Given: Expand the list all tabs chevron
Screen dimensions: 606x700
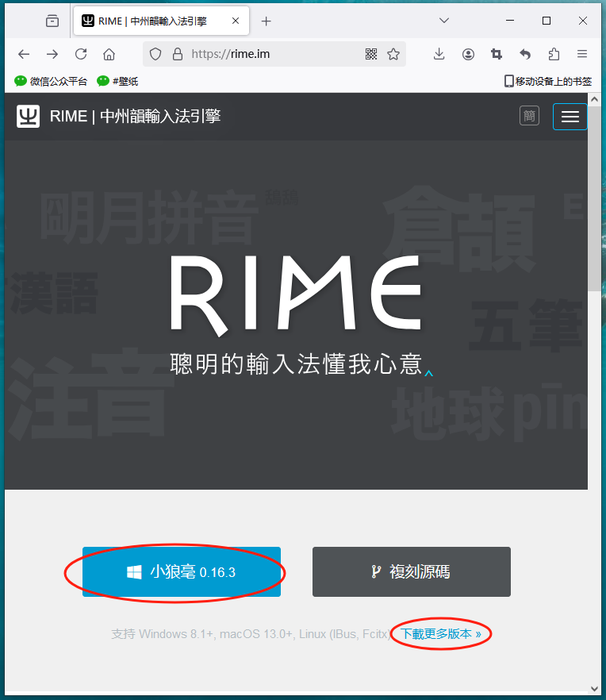Looking at the screenshot, I should pyautogui.click(x=444, y=21).
